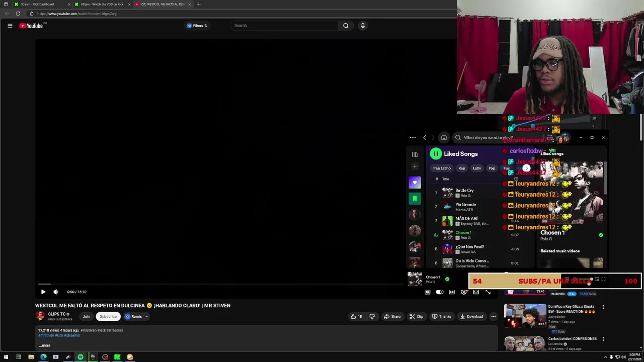Select Pop filter chip in Spotify
The height and width of the screenshot is (362, 644).
click(x=492, y=168)
